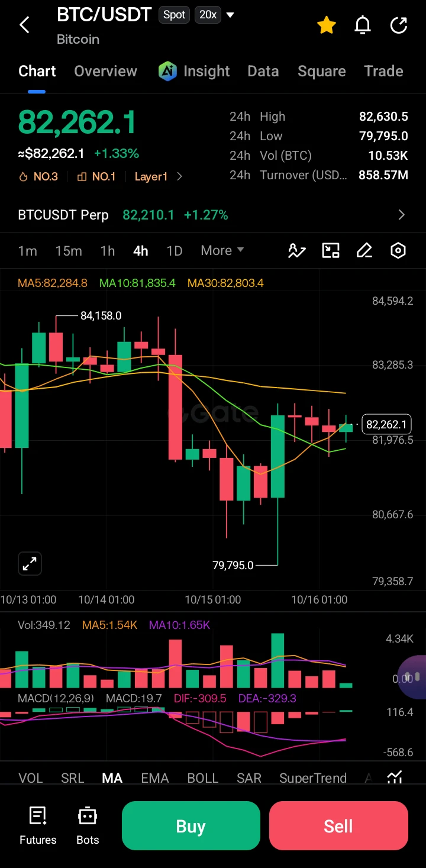This screenshot has width=426, height=868.
Task: Tap the 79,795.0 low marker label
Action: point(233,565)
